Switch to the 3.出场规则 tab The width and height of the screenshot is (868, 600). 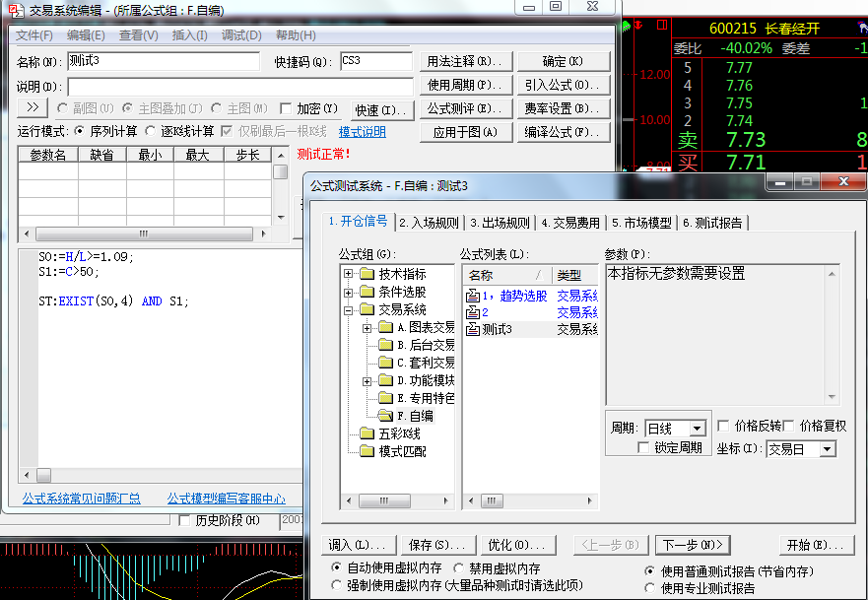(x=500, y=223)
